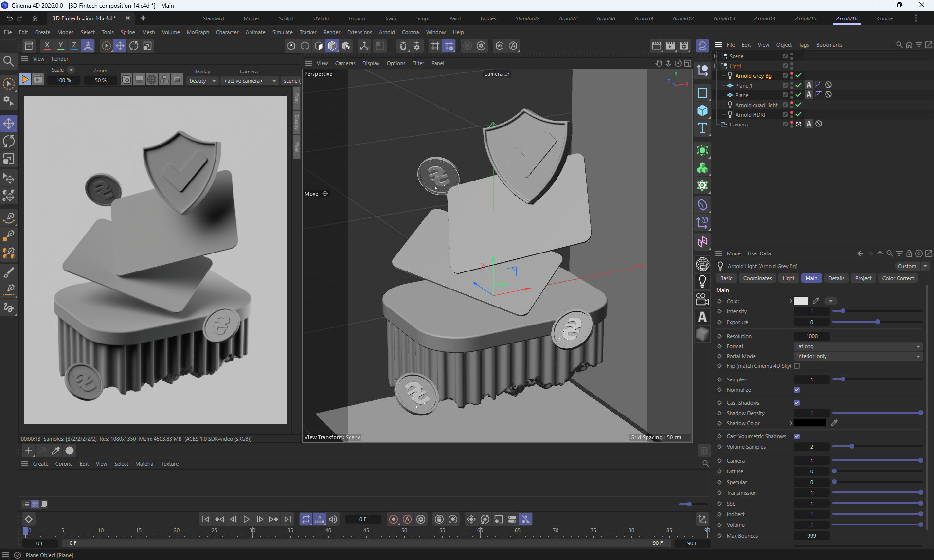Click the Text spline tool icon
Viewport: 934px width, 560px height.
pyautogui.click(x=702, y=128)
